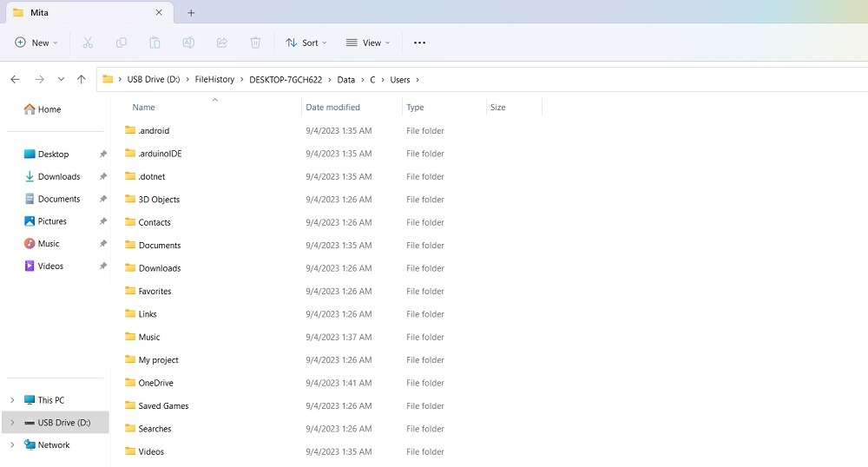Click the Rename icon in toolbar

(x=187, y=43)
